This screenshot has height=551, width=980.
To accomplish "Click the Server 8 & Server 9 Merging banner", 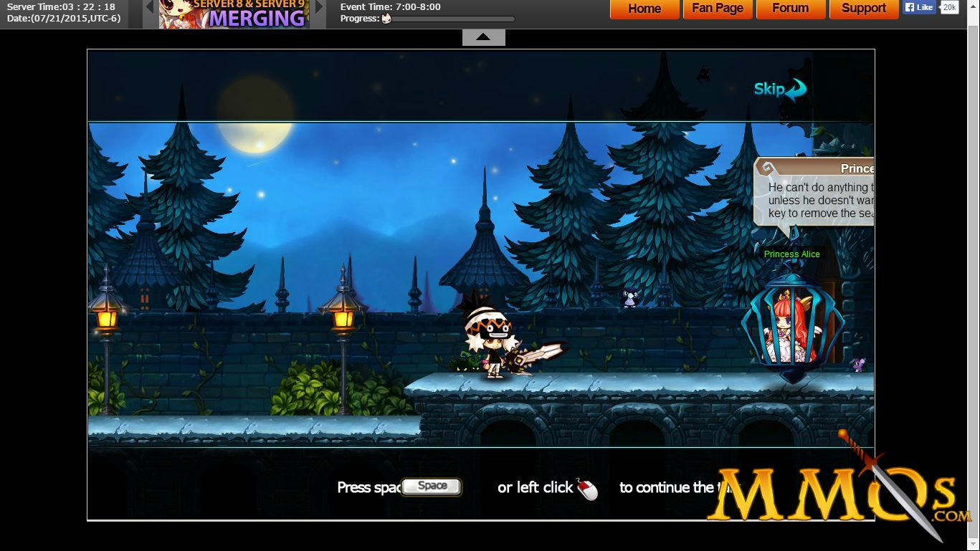I will coord(234,14).
